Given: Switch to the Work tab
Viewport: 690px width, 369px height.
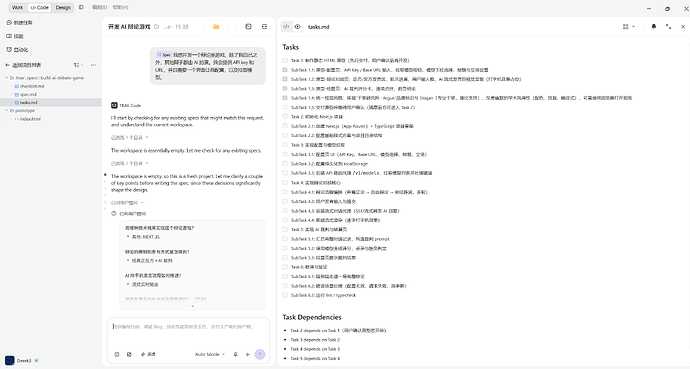Looking at the screenshot, I should coord(17,7).
